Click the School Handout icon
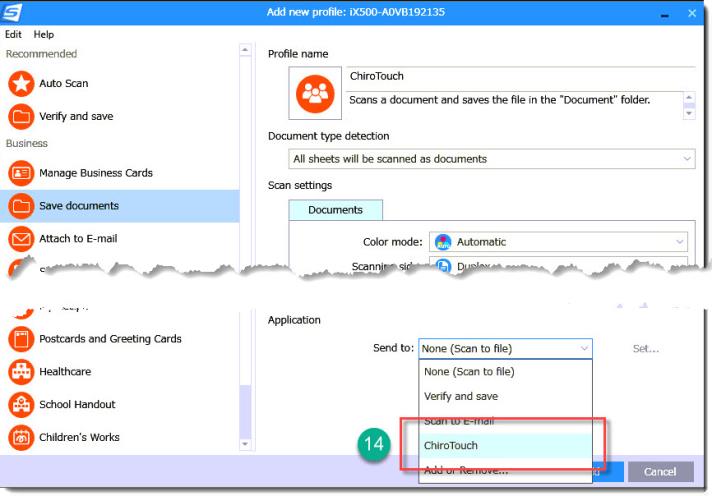Screen dimensions: 712x496 pos(21,405)
